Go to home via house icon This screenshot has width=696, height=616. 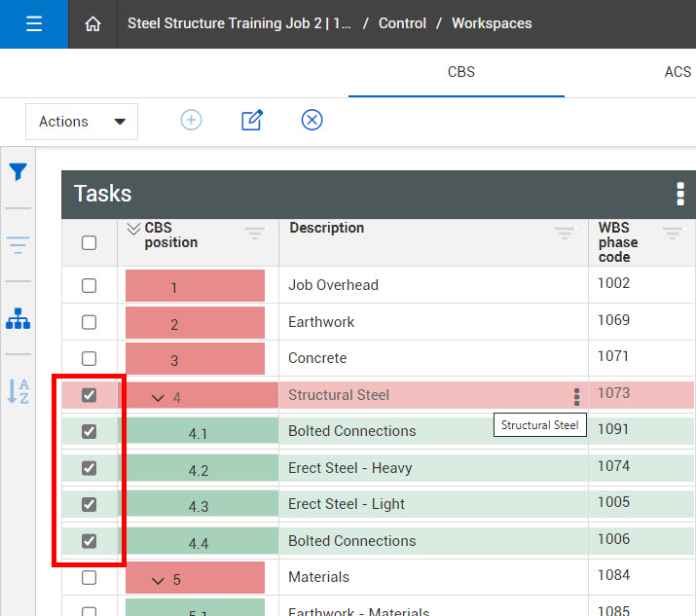click(93, 24)
